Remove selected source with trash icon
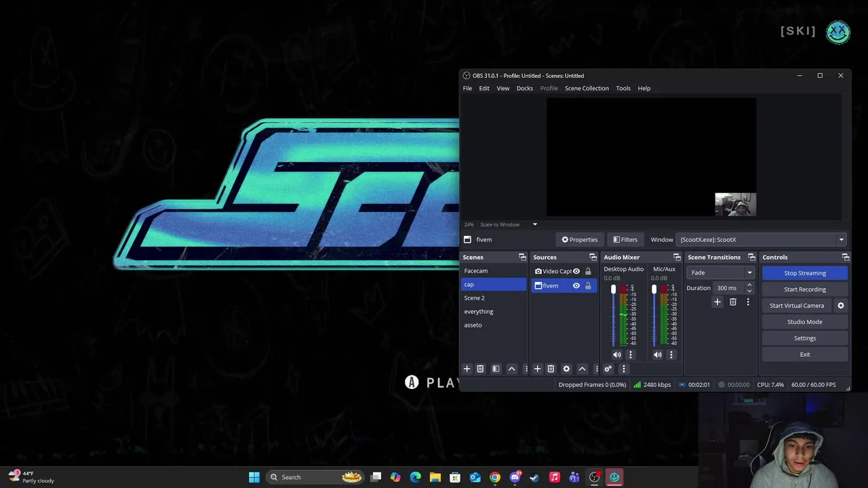Screen dimensions: 868x488 point(551,369)
